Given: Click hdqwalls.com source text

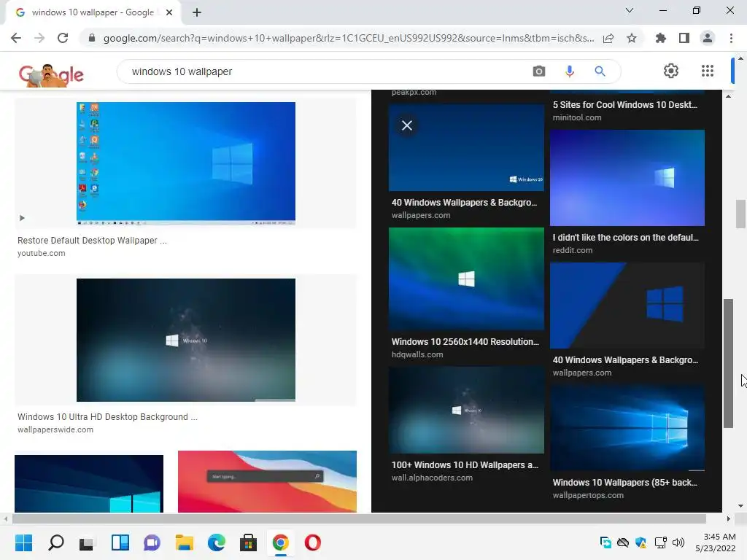Looking at the screenshot, I should (x=417, y=354).
